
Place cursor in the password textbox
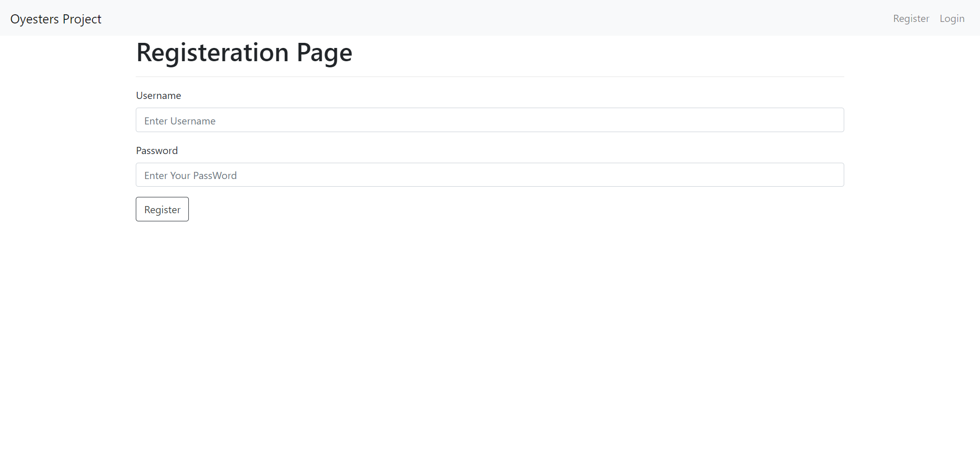pyautogui.click(x=357, y=175)
